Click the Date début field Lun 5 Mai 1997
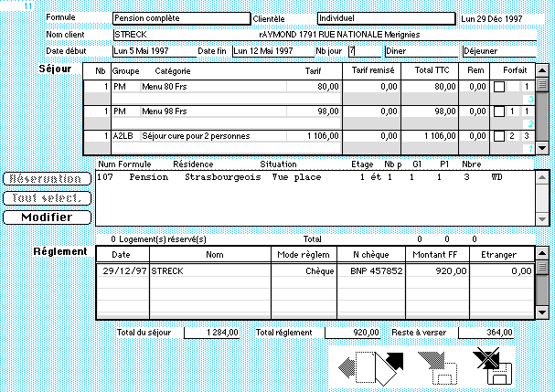The width and height of the screenshot is (555, 392). (x=155, y=51)
